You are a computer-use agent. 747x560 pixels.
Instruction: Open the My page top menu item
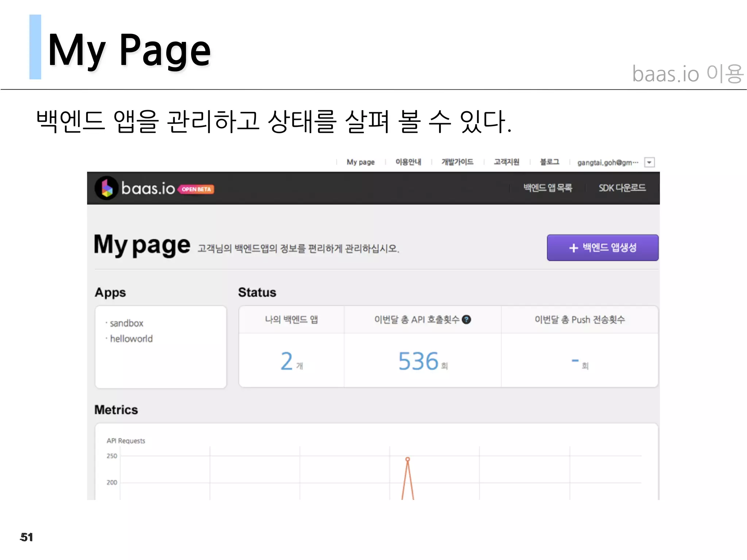tap(360, 162)
